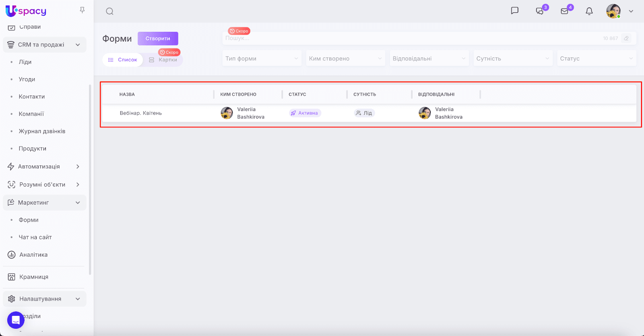Open group chats icon with badge 3

point(540,11)
